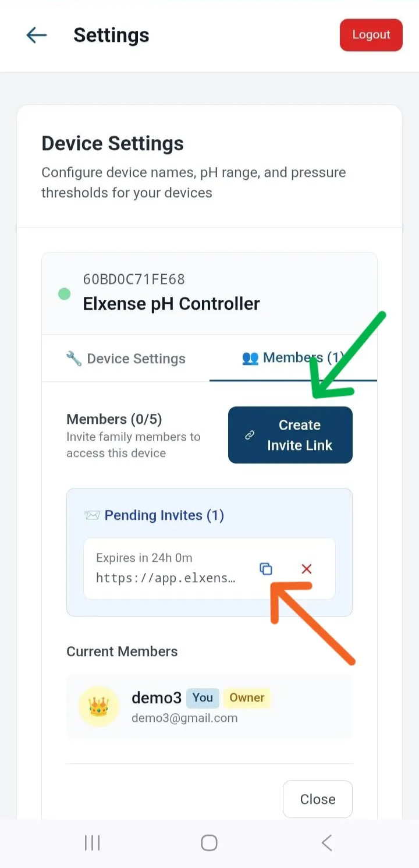419x868 pixels.
Task: Tap the back arrow beside Settings
Action: pos(36,35)
